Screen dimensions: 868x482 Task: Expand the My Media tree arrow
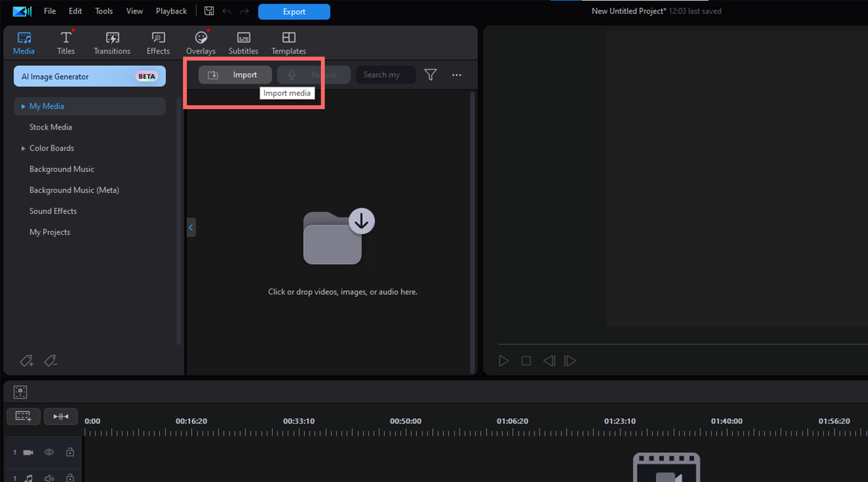point(23,106)
